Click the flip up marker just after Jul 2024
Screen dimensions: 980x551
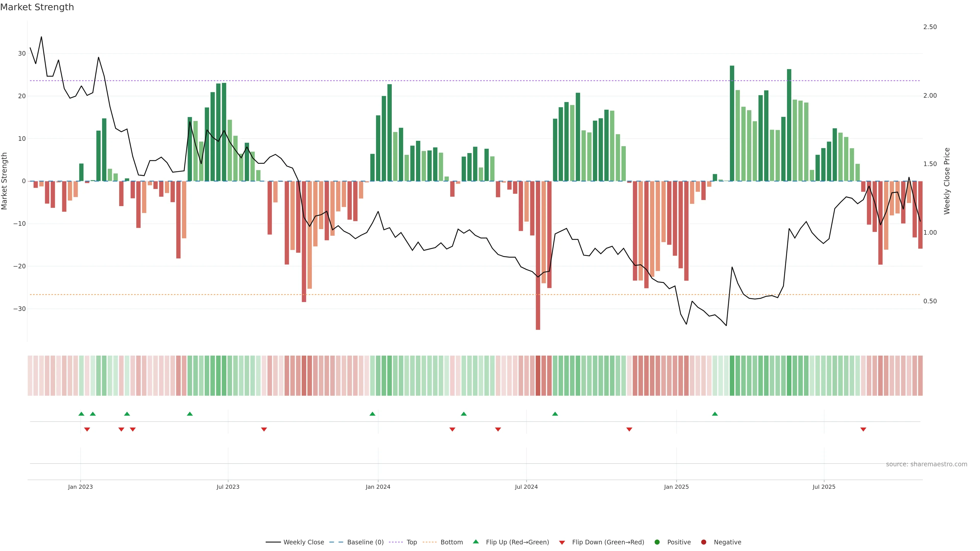point(555,414)
